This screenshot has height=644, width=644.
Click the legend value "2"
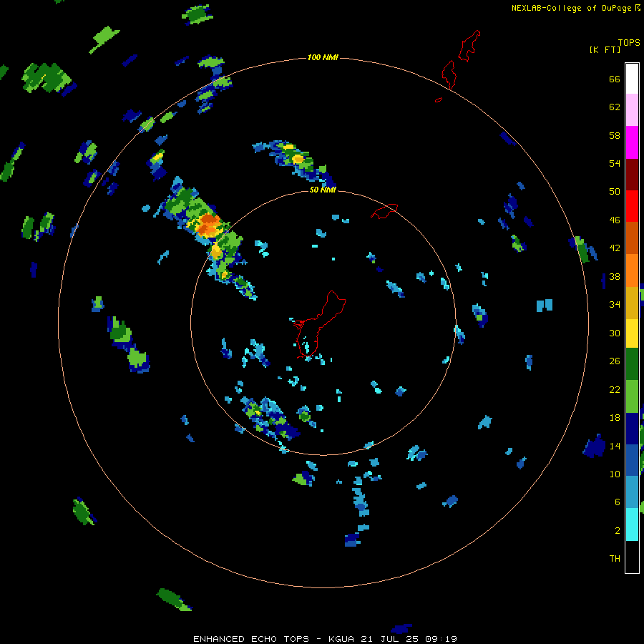click(618, 531)
